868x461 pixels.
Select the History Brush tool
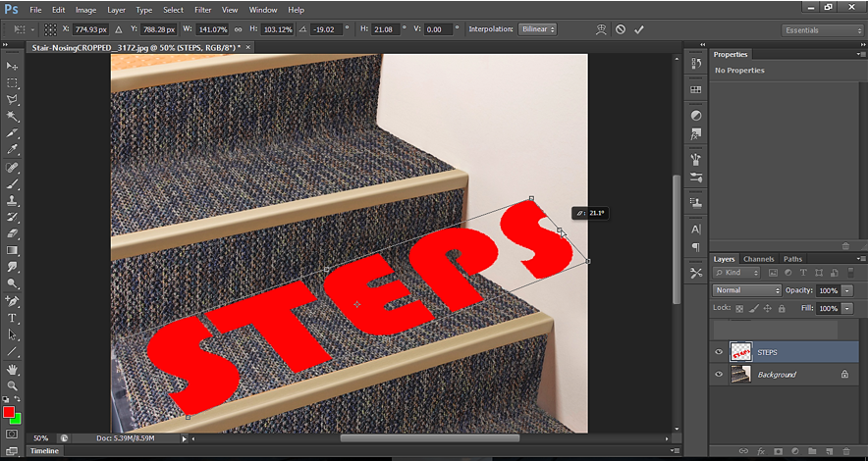click(x=12, y=217)
